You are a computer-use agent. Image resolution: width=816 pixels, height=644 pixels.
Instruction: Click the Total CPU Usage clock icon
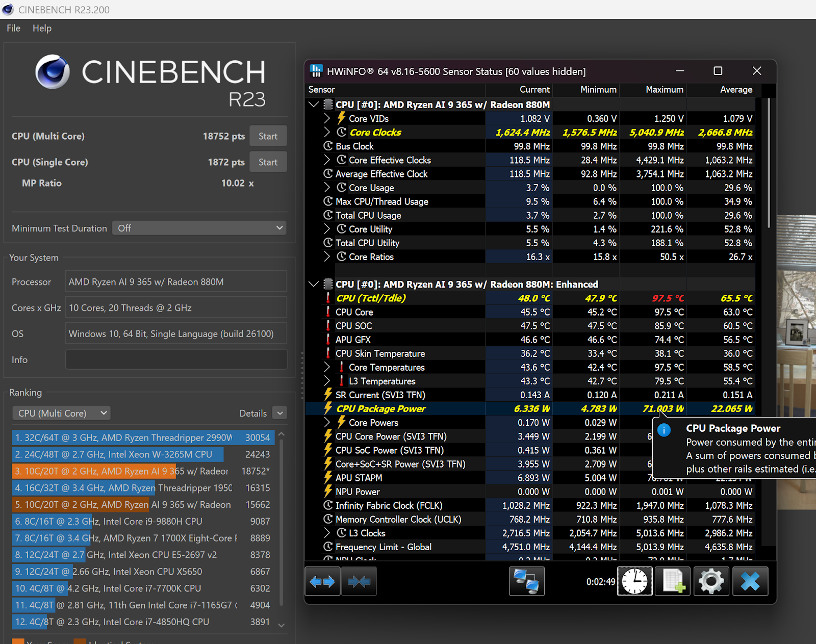coord(328,215)
